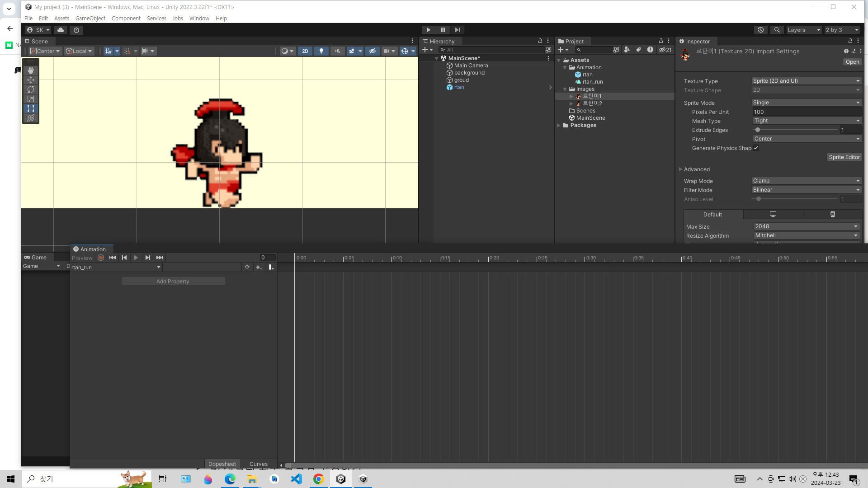The width and height of the screenshot is (868, 488).
Task: Select the 르탄이2 sprite asset
Action: pos(592,103)
